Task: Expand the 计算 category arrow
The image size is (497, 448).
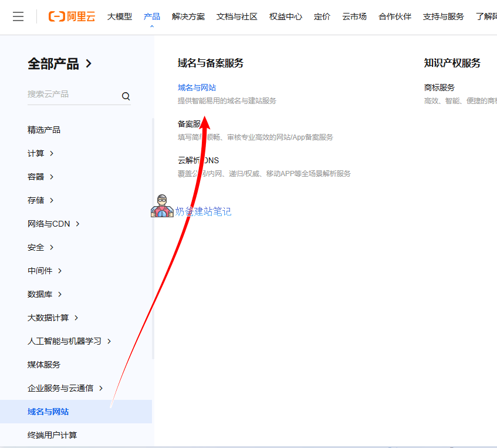Action: click(x=51, y=153)
